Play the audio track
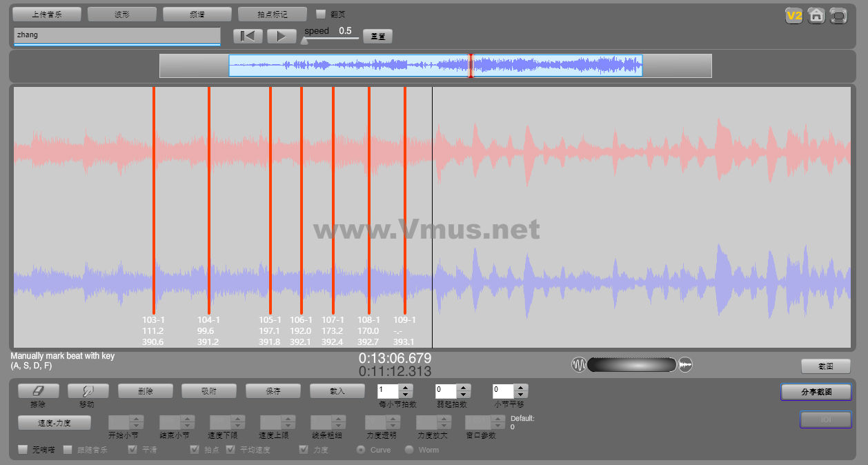This screenshot has height=465, width=868. coord(282,37)
